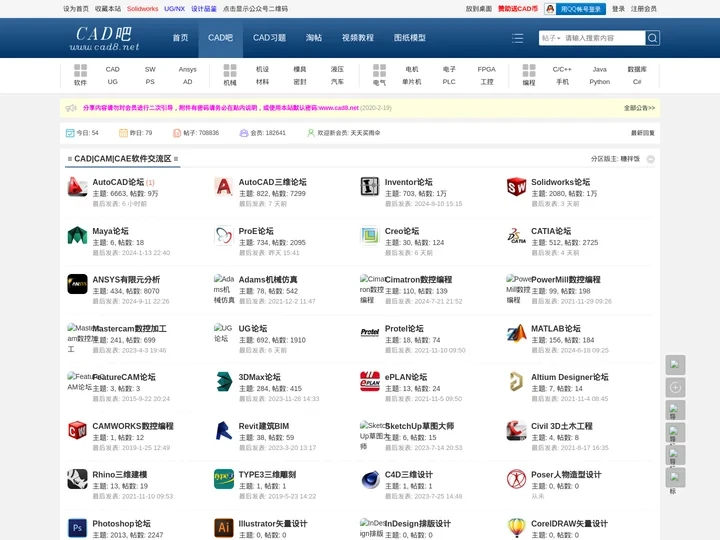
Task: Click the 最新回复 link
Action: pyautogui.click(x=643, y=133)
